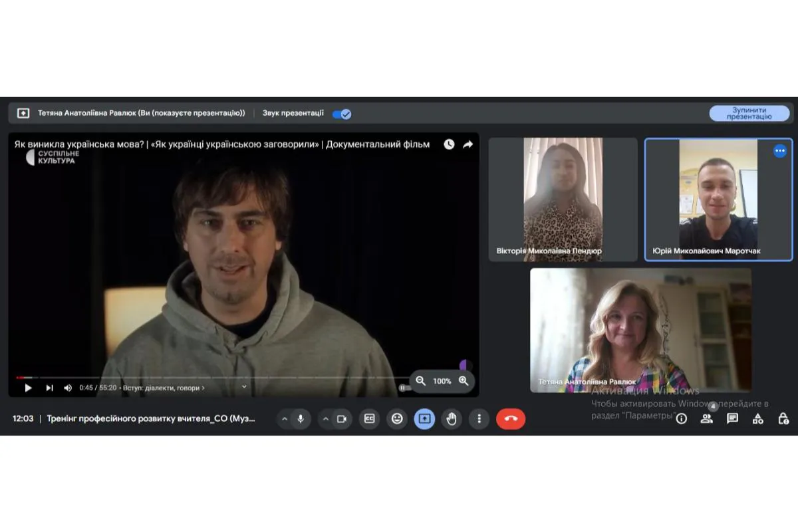Play the YouTube documentary video
The width and height of the screenshot is (798, 532).
coord(28,388)
